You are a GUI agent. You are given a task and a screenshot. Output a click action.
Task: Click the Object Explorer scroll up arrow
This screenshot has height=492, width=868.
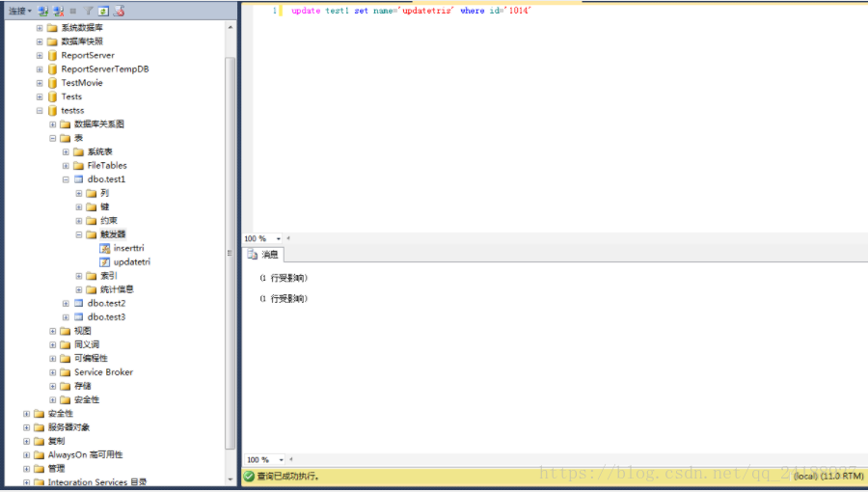click(231, 27)
